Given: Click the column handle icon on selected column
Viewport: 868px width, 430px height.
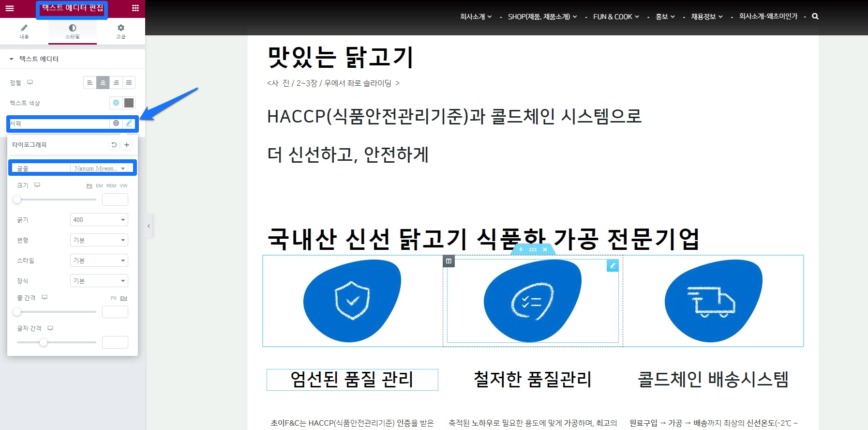Looking at the screenshot, I should (x=449, y=261).
